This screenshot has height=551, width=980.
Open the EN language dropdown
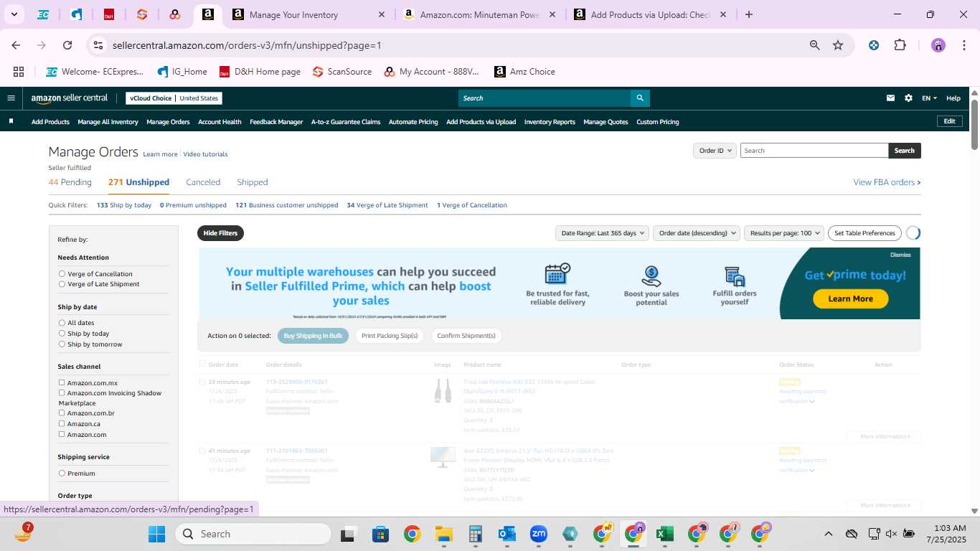pyautogui.click(x=929, y=98)
